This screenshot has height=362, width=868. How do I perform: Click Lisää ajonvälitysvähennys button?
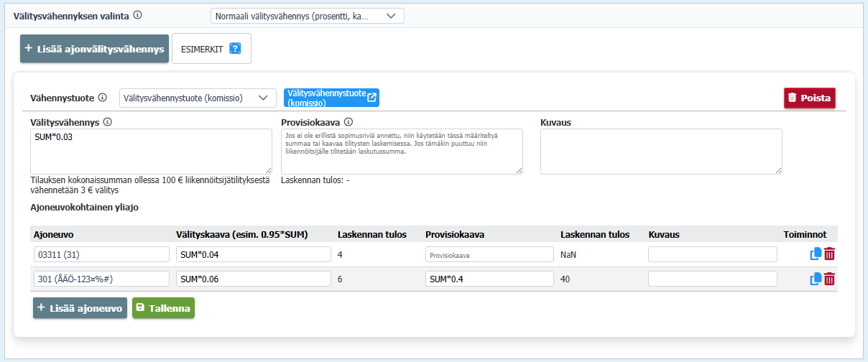point(94,49)
